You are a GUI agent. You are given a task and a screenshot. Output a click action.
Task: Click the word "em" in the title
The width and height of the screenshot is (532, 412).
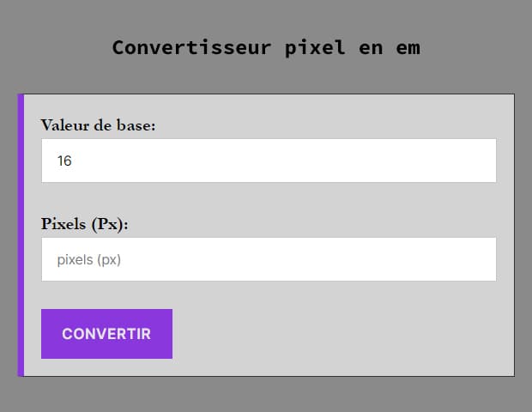coord(408,47)
